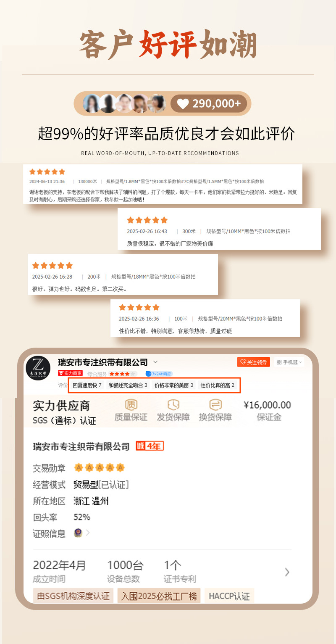Click the 实力商家 red badge

tap(70, 373)
